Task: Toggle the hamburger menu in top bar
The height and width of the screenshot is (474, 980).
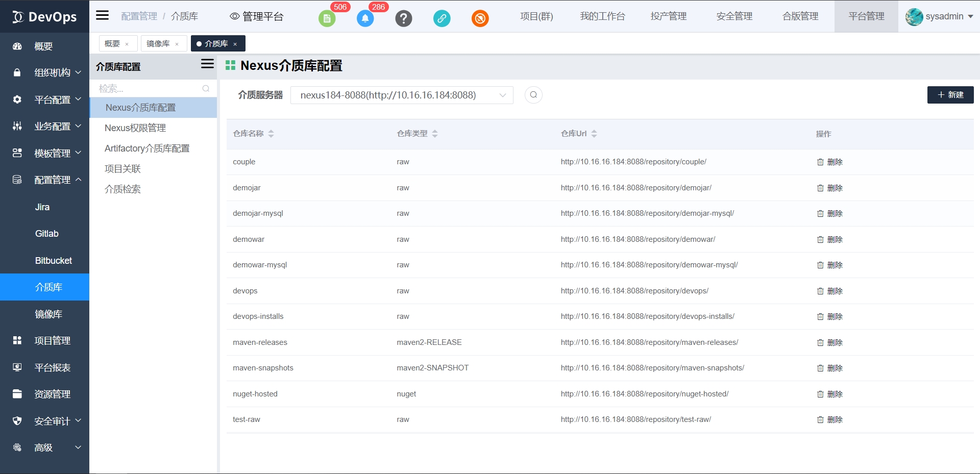Action: point(103,15)
